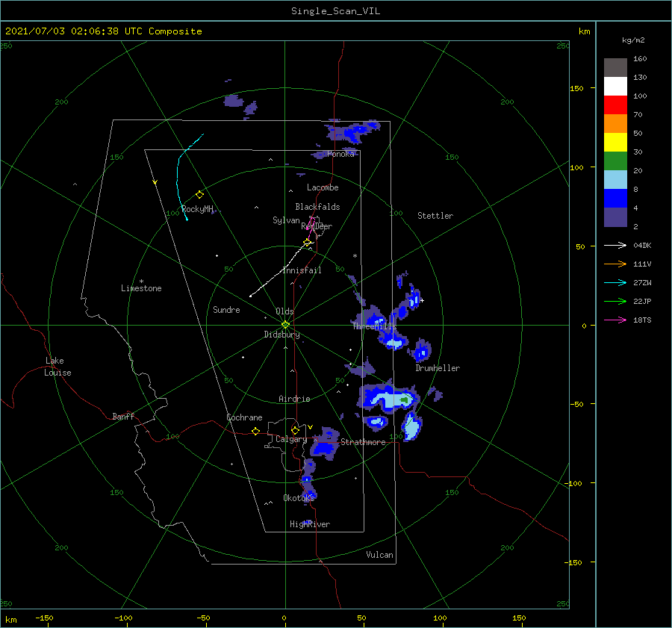
Task: Click the light blue 8-20 legend swatch
Action: 615,180
